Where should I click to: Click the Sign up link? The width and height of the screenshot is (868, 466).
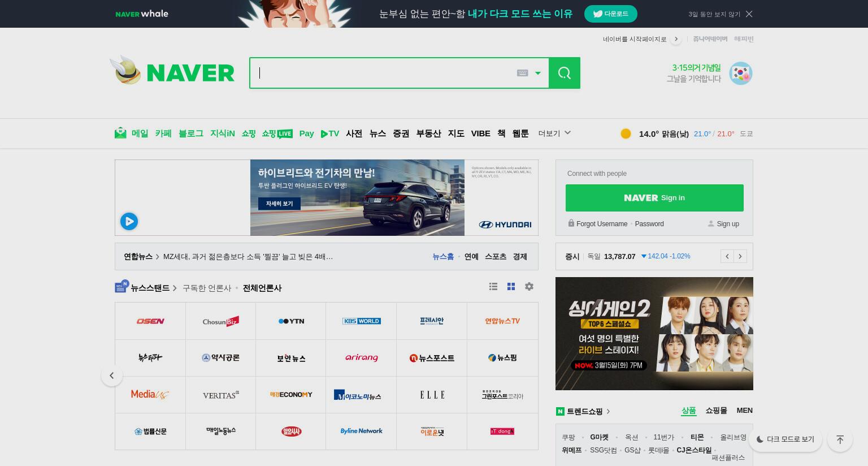tap(728, 224)
